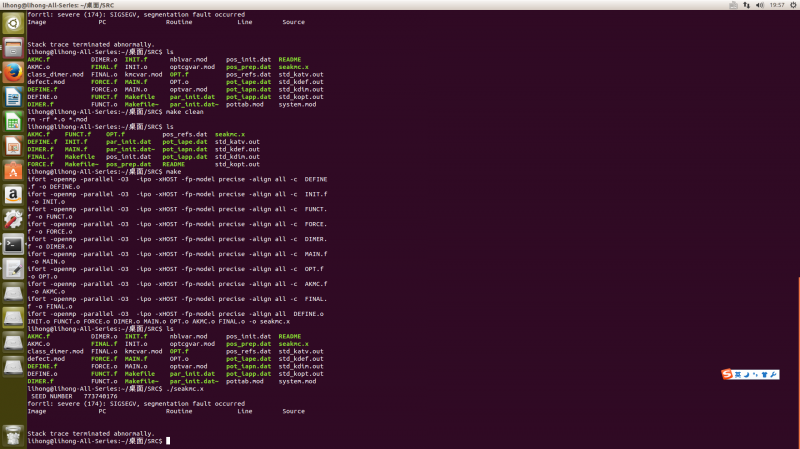Click "-o DIMER.o" in compile output
This screenshot has width=800, height=449.
(x=54, y=246)
